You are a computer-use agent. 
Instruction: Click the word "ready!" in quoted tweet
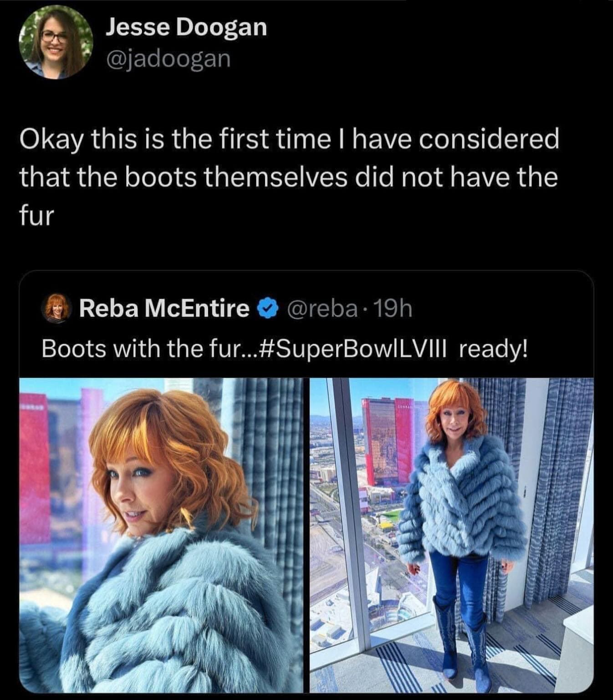[x=494, y=349]
